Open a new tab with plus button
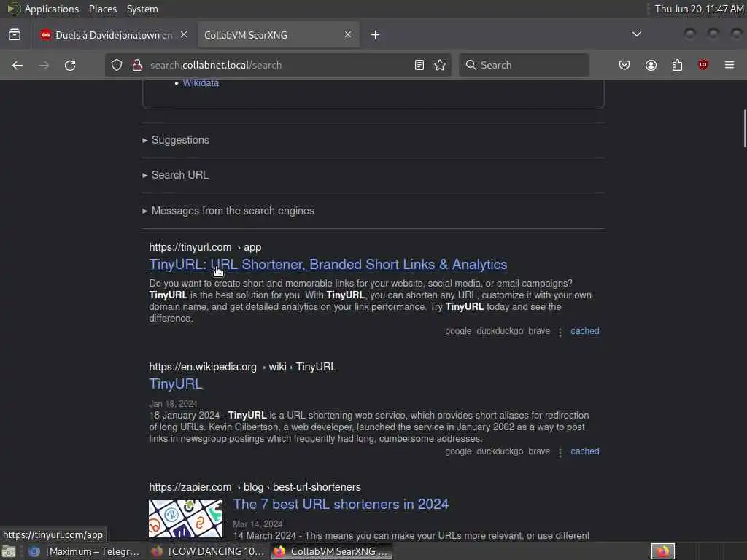This screenshot has height=560, width=747. click(x=376, y=35)
